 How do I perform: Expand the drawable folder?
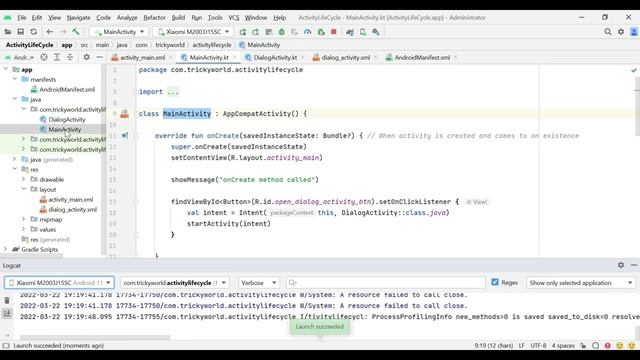click(24, 179)
